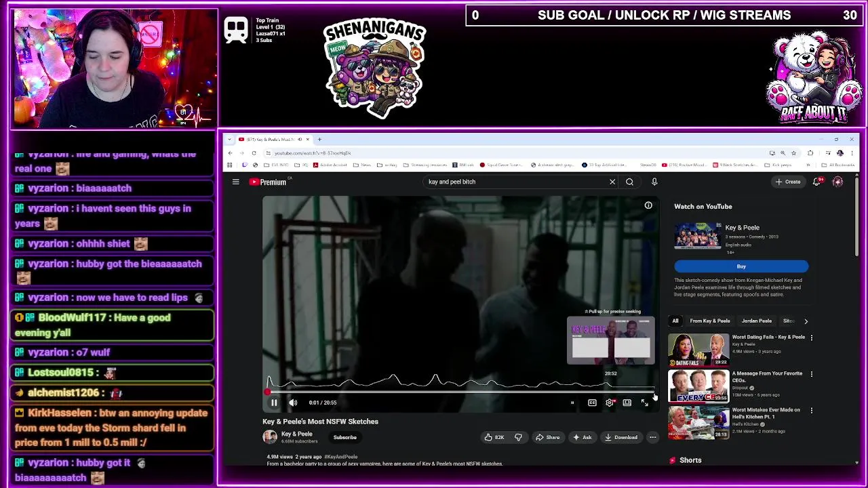The image size is (868, 488).
Task: Toggle the autoplay switch in player controls
Action: pyautogui.click(x=572, y=403)
